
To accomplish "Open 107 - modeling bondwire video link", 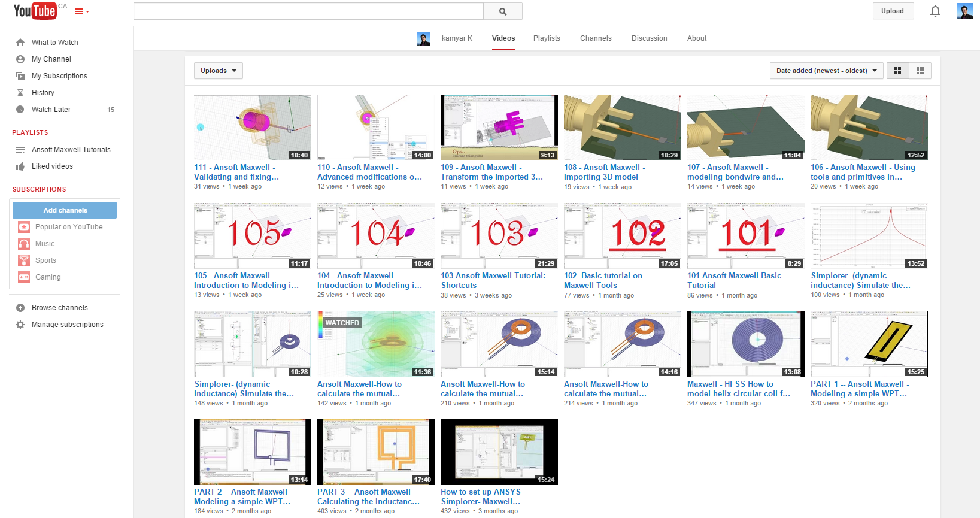I will 736,172.
